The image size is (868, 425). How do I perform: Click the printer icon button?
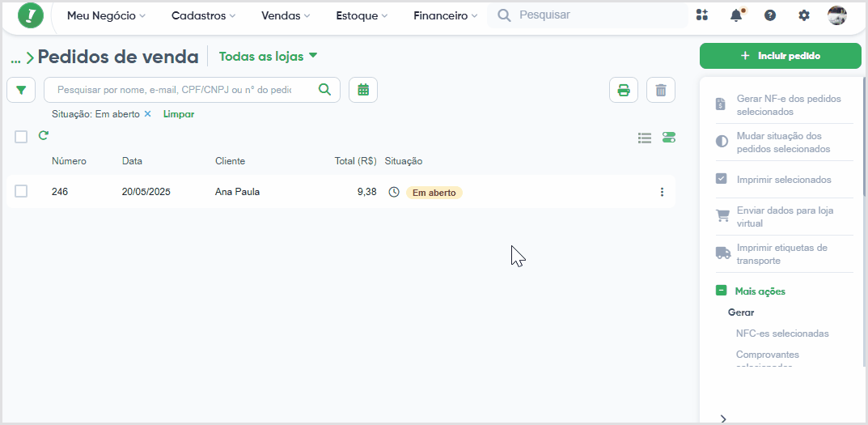624,90
